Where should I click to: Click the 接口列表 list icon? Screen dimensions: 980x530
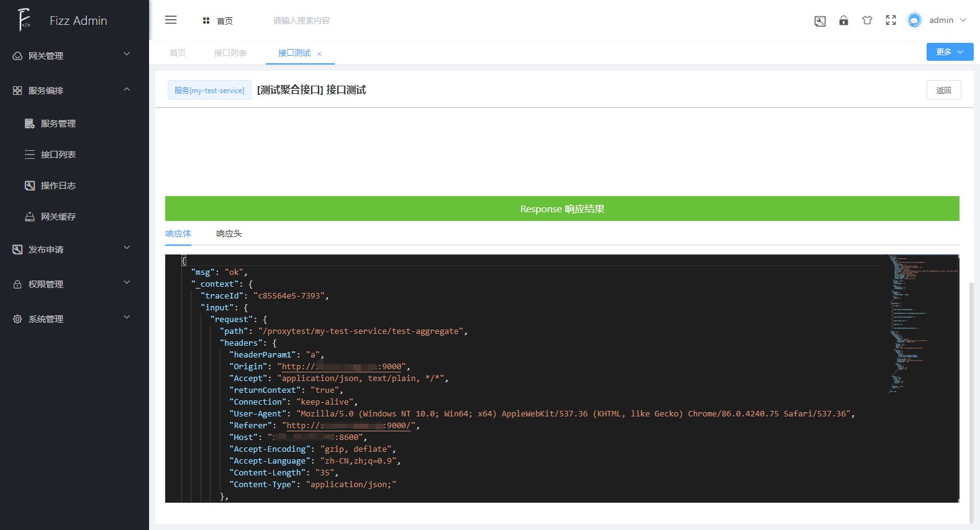pyautogui.click(x=30, y=155)
